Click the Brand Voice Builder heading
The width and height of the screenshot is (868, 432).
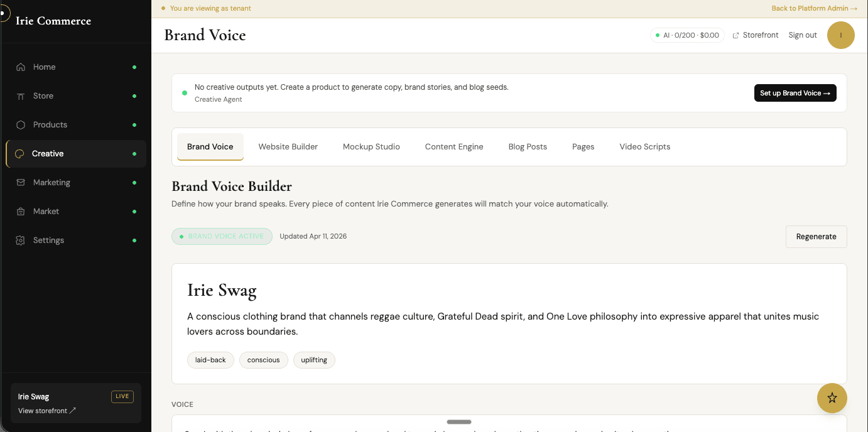pyautogui.click(x=232, y=186)
